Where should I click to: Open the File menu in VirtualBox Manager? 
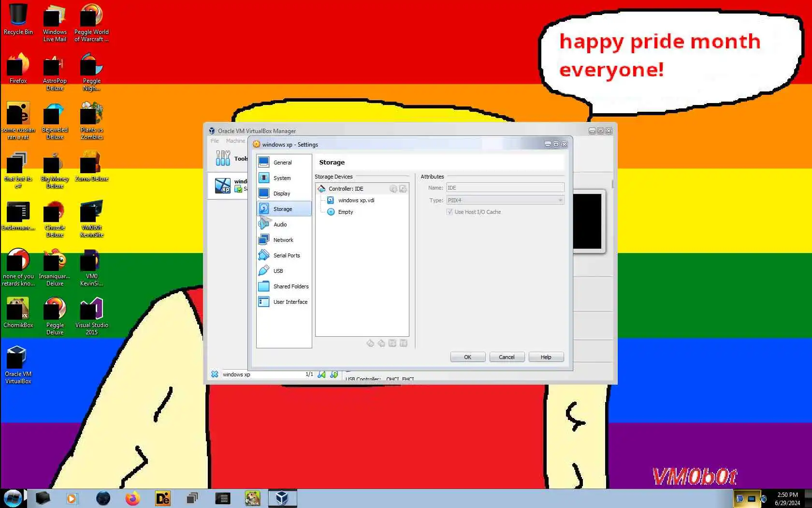pyautogui.click(x=215, y=141)
